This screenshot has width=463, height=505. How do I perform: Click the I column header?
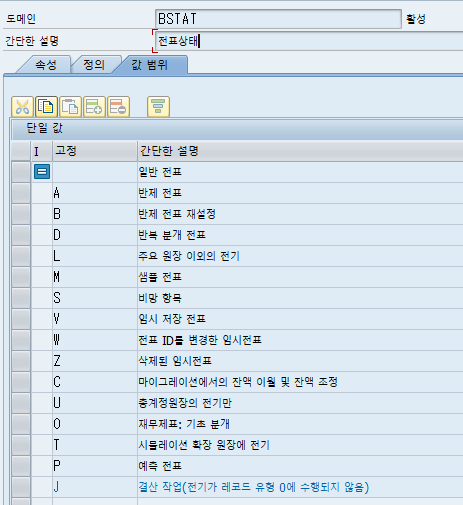(x=42, y=151)
